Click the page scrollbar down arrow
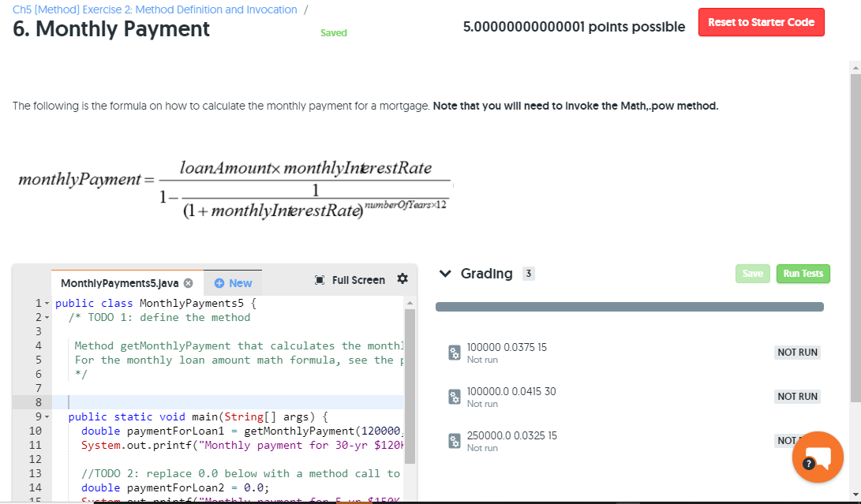This screenshot has width=861, height=504. [x=855, y=494]
